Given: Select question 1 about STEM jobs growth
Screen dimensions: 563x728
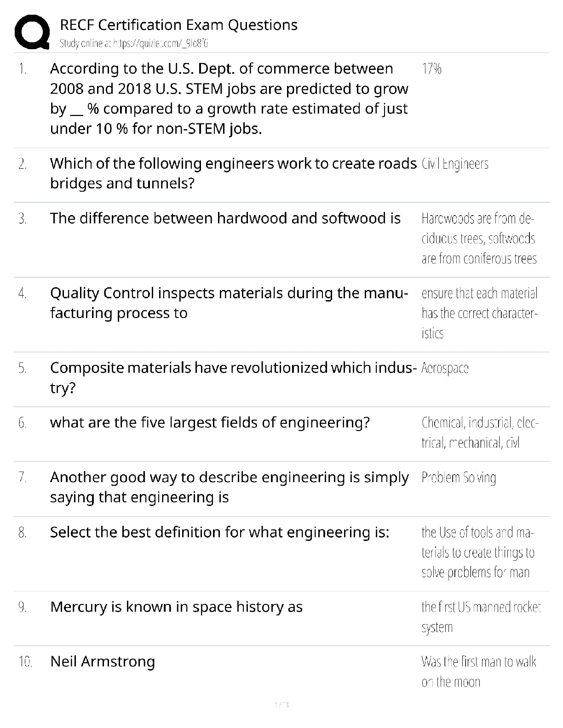Looking at the screenshot, I should click(229, 98).
